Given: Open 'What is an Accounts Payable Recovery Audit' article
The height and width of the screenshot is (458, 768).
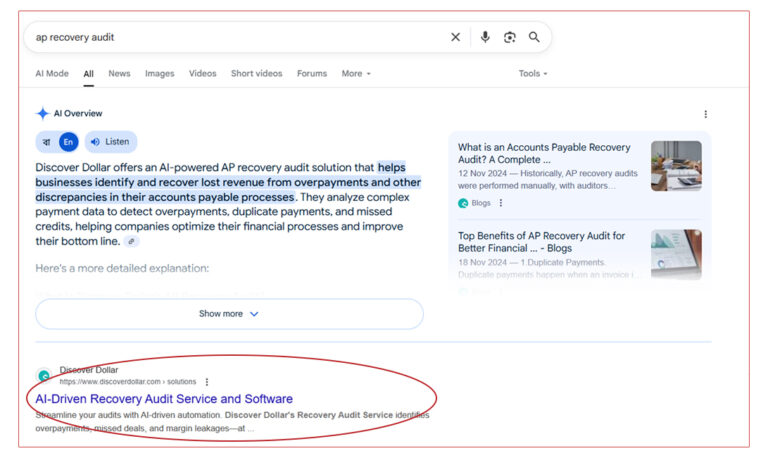Looking at the screenshot, I should 544,153.
